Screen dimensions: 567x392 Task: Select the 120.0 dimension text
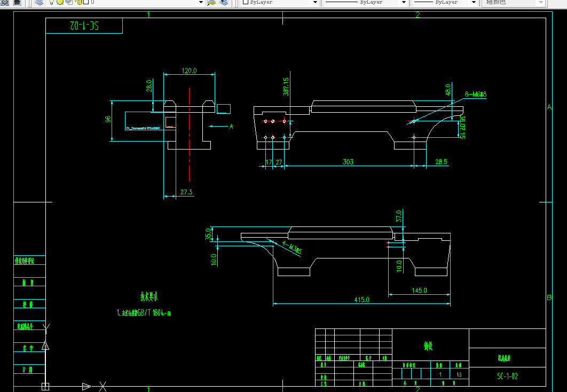coord(189,70)
